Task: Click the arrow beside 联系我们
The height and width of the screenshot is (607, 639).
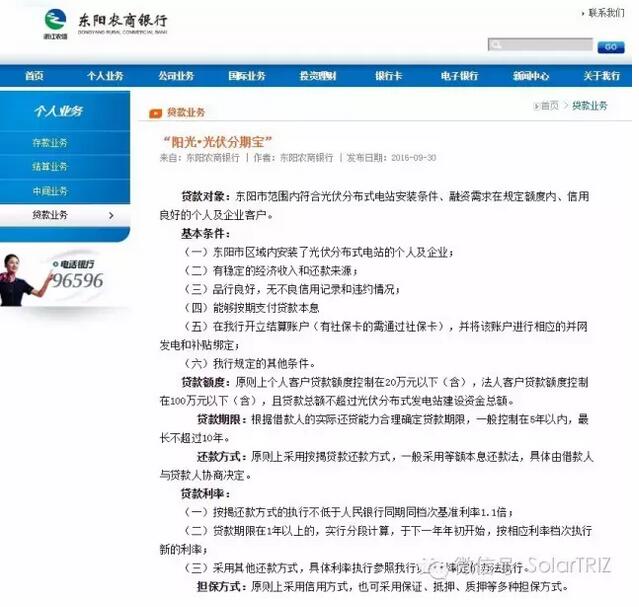Action: point(581,13)
